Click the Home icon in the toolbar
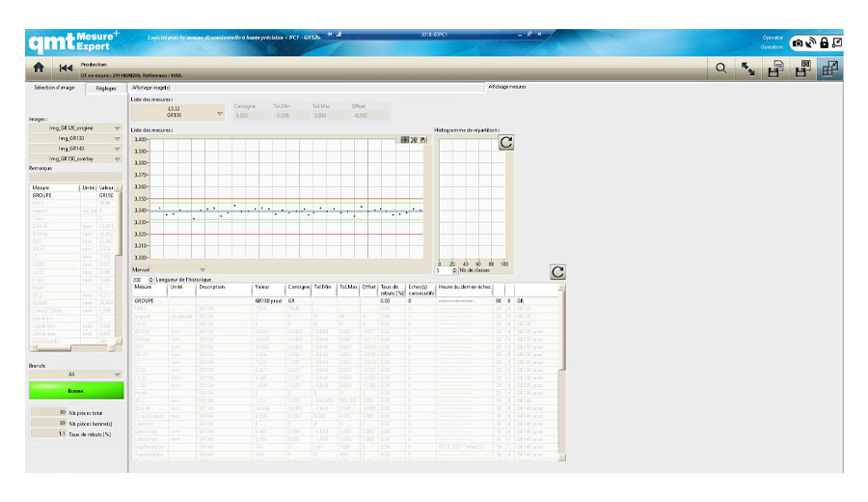 (x=39, y=69)
